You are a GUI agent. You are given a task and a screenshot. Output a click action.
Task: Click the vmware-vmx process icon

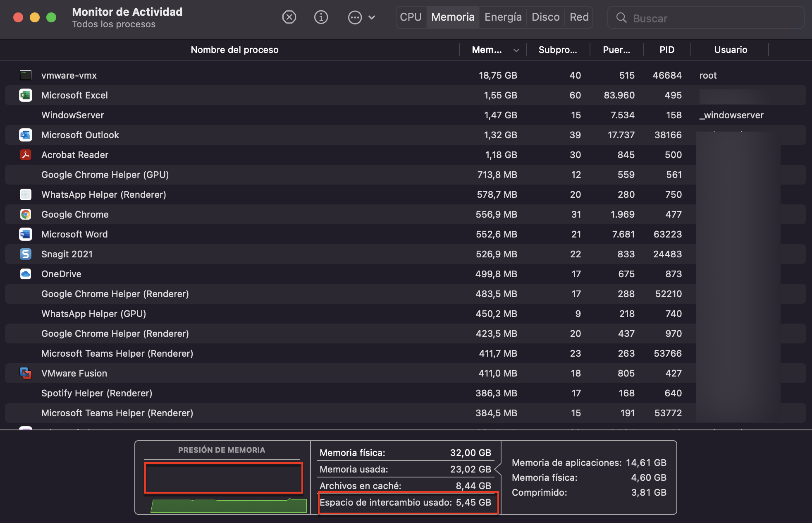(x=26, y=75)
